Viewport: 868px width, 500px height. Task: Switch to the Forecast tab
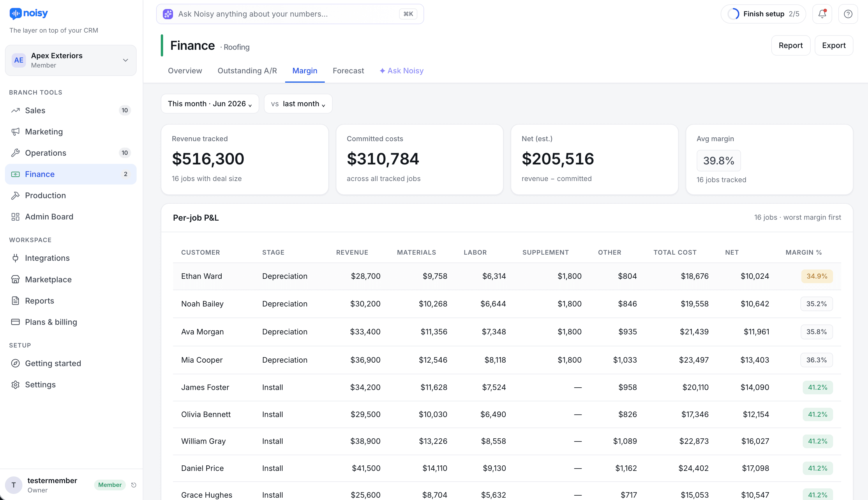[348, 71]
